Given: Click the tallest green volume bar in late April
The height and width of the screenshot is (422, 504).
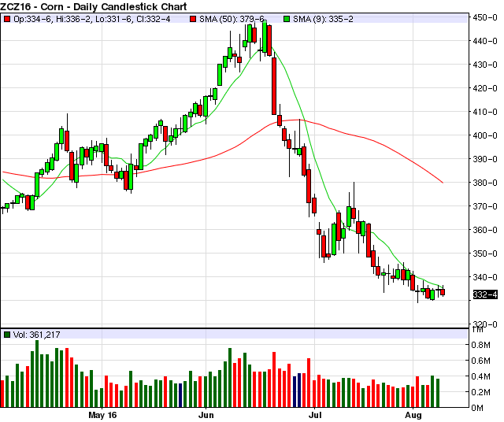Looking at the screenshot, I should 37,374.
